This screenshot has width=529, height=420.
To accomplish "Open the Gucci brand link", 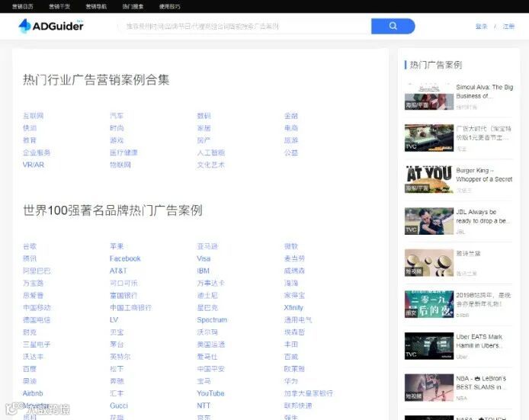I will [119, 406].
